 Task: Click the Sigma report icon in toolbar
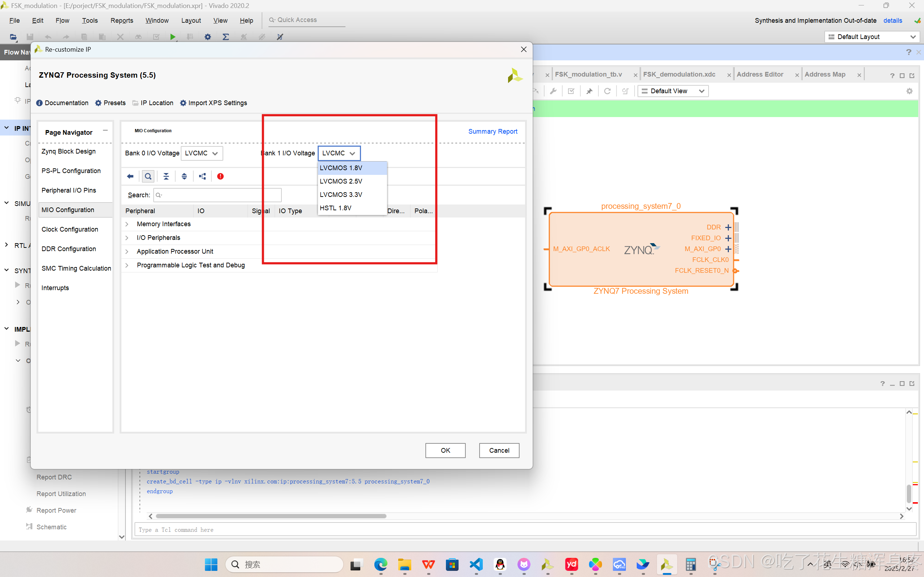point(225,37)
